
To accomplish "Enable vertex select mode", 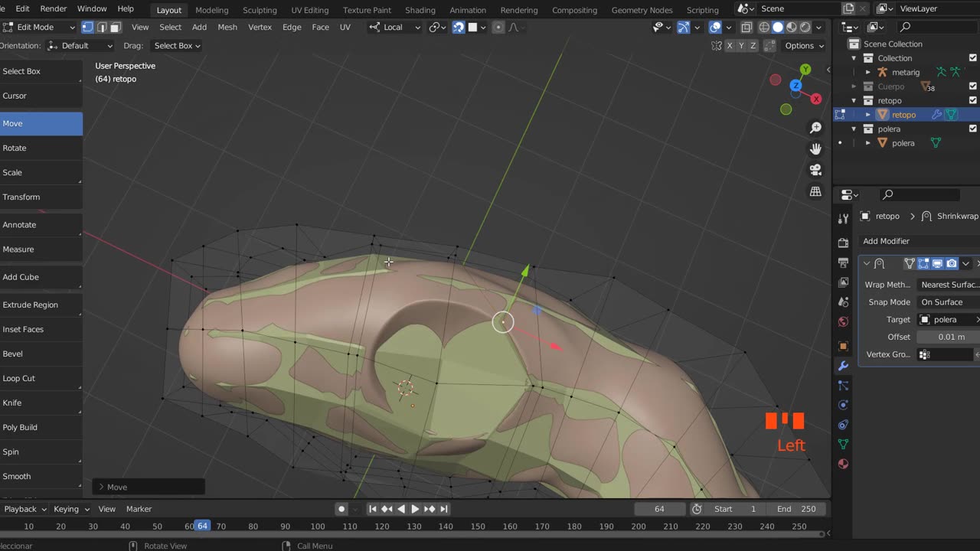I will coord(87,27).
